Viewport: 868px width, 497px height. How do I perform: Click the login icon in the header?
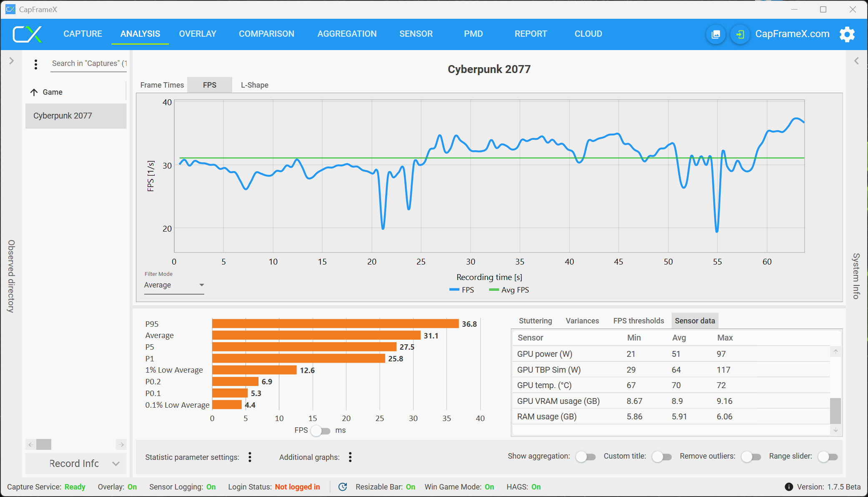(x=740, y=34)
